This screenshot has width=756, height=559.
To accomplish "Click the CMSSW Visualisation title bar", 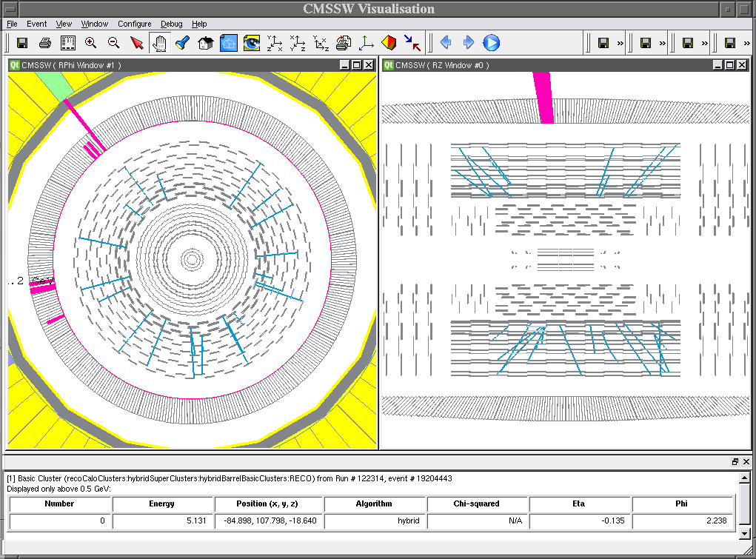I will (369, 9).
